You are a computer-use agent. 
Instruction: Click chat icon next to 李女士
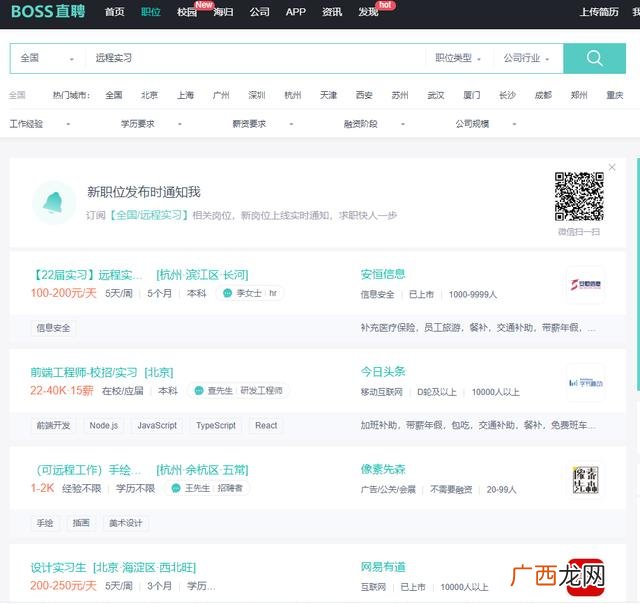[x=227, y=293]
